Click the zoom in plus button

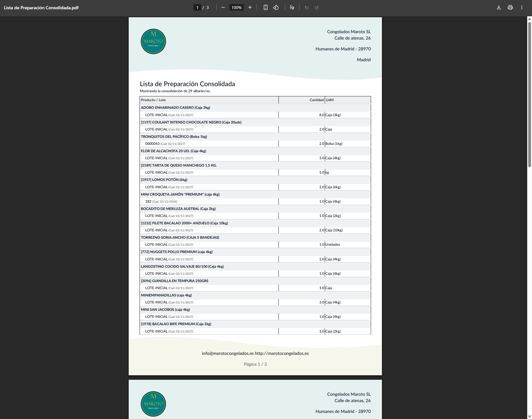[x=250, y=7]
